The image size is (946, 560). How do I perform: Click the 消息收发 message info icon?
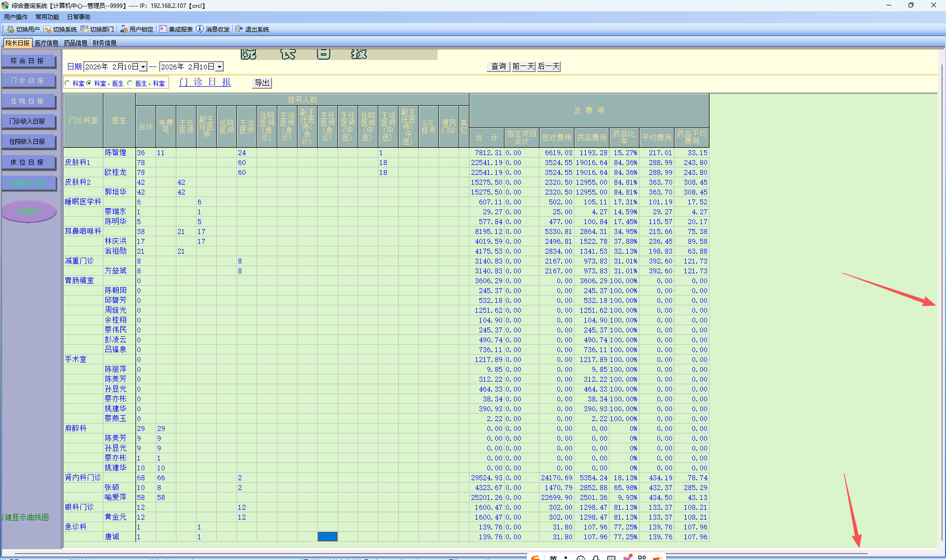pyautogui.click(x=200, y=30)
